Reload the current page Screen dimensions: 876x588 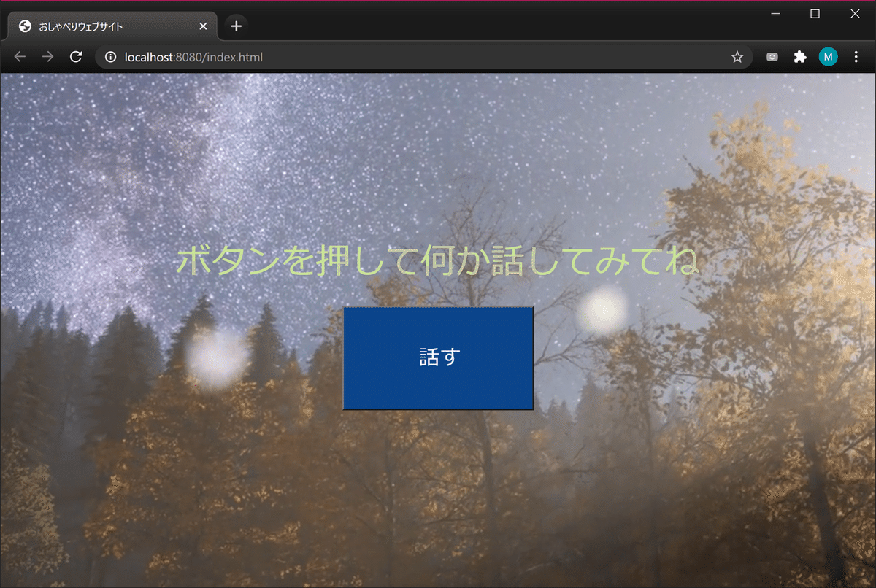click(x=75, y=56)
